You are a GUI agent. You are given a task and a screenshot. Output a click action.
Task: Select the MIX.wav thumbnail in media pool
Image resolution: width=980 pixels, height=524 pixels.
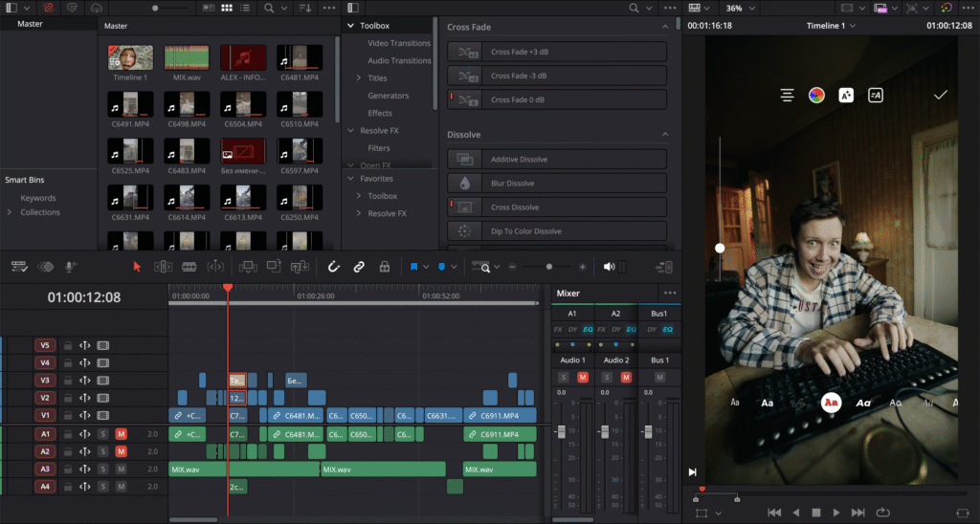(x=186, y=58)
